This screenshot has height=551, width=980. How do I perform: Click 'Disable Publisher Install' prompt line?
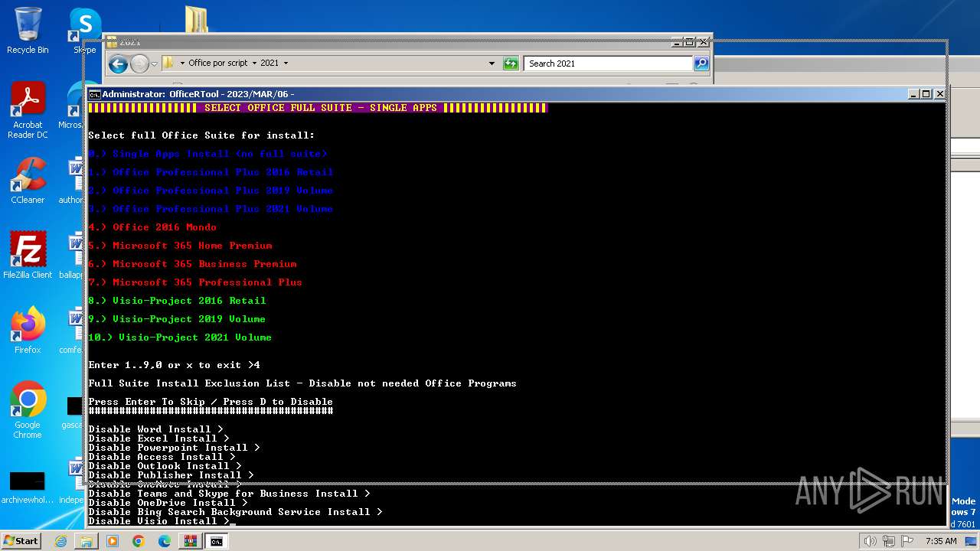[171, 475]
